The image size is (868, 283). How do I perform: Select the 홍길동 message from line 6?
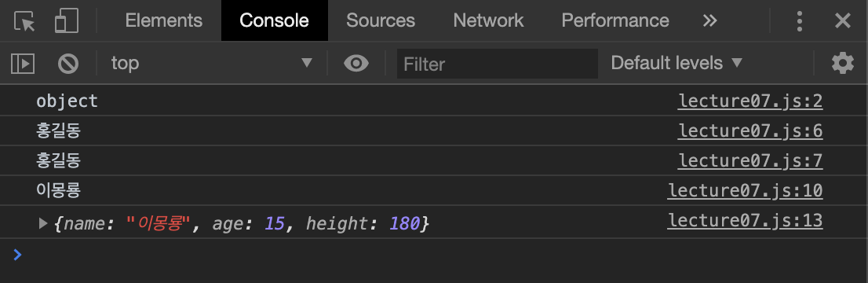click(x=58, y=131)
